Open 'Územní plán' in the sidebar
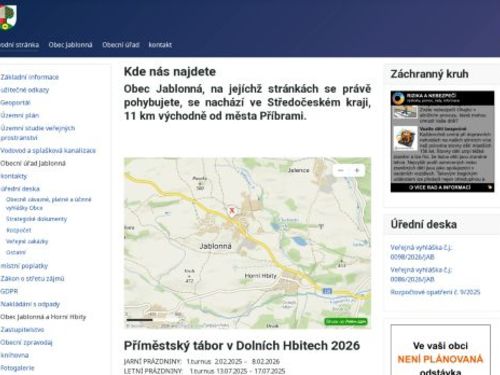Viewport: 500px width, 375px height. coord(20,115)
